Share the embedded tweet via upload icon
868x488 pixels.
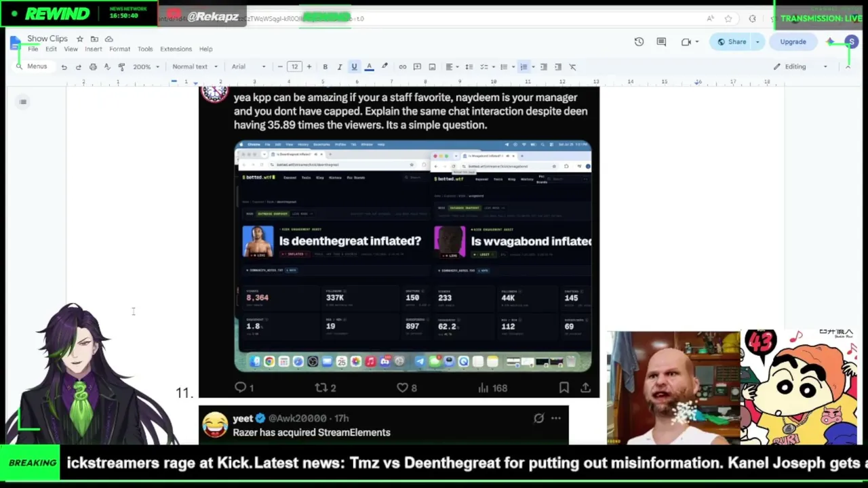[x=585, y=388]
